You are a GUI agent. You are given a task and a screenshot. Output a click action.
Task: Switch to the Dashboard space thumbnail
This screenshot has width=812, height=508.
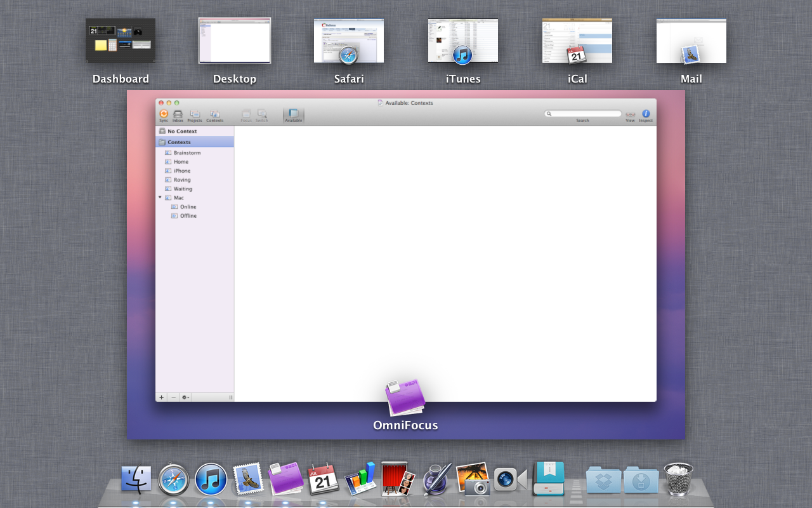[x=121, y=40]
